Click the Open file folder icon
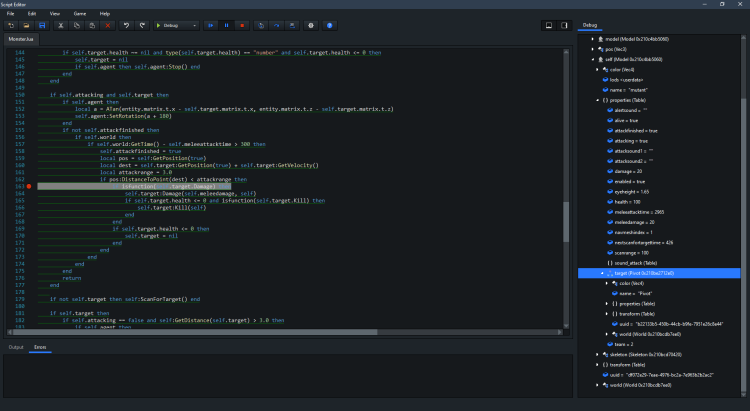 (x=27, y=25)
